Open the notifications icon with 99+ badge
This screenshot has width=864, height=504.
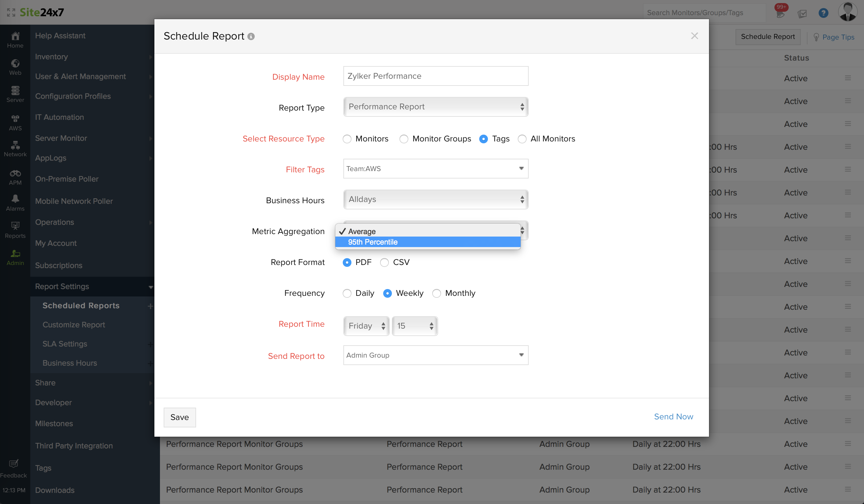coord(780,12)
